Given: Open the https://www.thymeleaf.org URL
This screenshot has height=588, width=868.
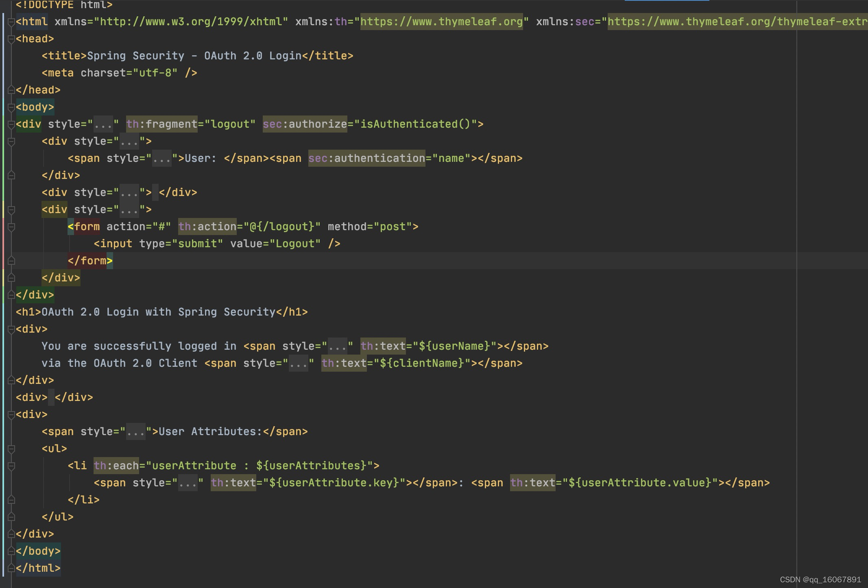Looking at the screenshot, I should (x=441, y=22).
